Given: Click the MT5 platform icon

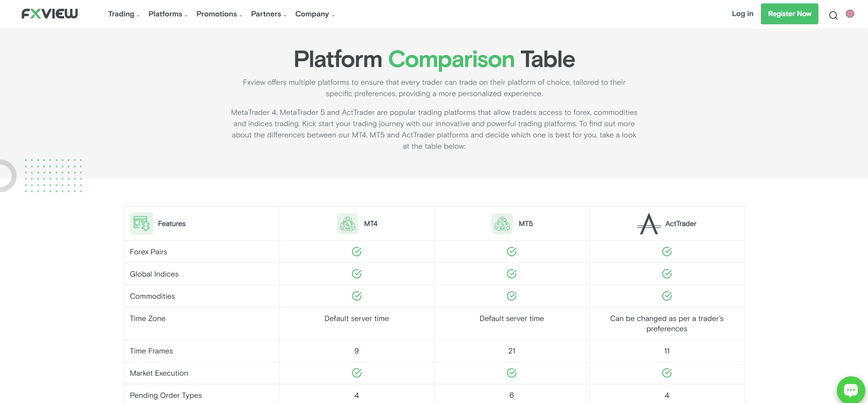Looking at the screenshot, I should point(502,224).
